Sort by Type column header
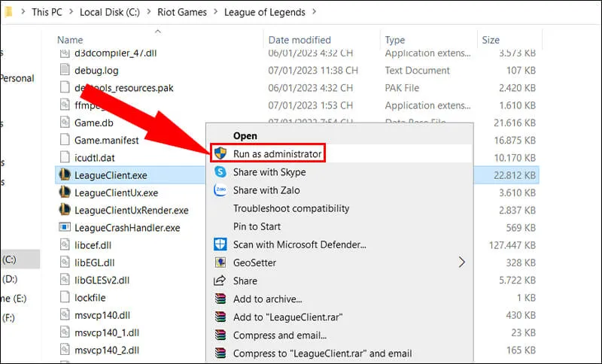 coord(394,40)
